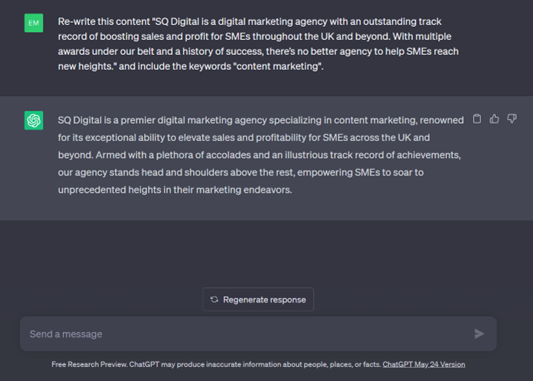The width and height of the screenshot is (533, 381).
Task: Click the response line starting "our agency stands head"
Action: [241, 172]
